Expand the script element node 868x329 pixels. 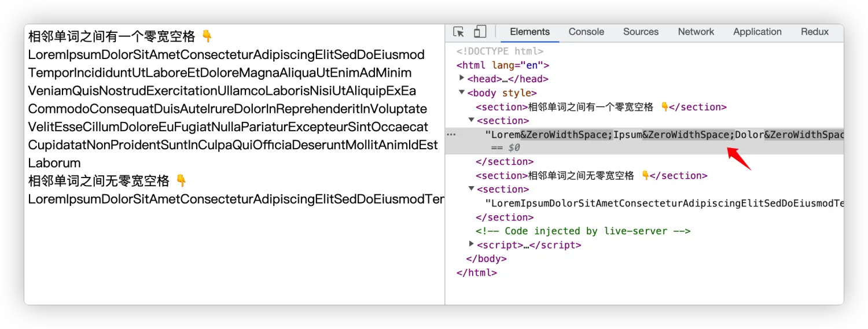(x=472, y=245)
